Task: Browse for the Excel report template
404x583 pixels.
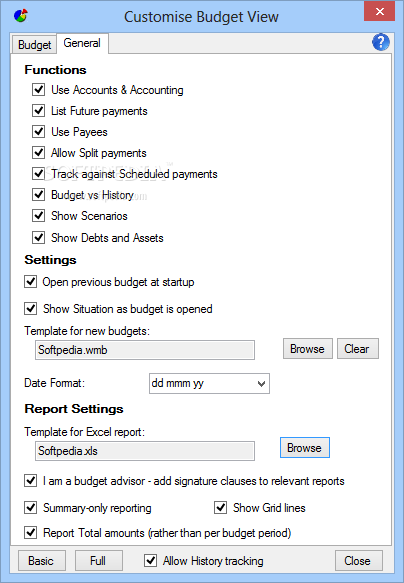Action: [x=304, y=448]
